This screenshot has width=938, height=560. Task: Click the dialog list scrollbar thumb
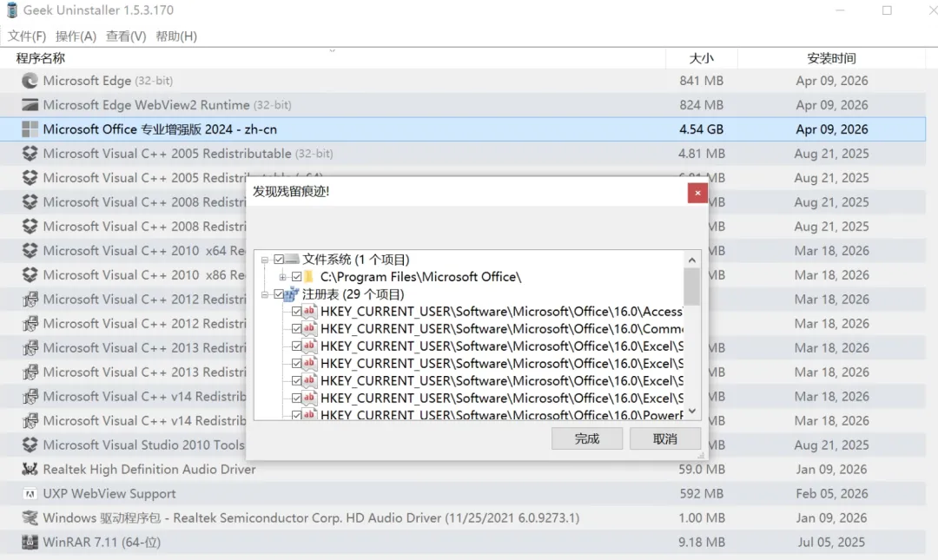pos(692,287)
